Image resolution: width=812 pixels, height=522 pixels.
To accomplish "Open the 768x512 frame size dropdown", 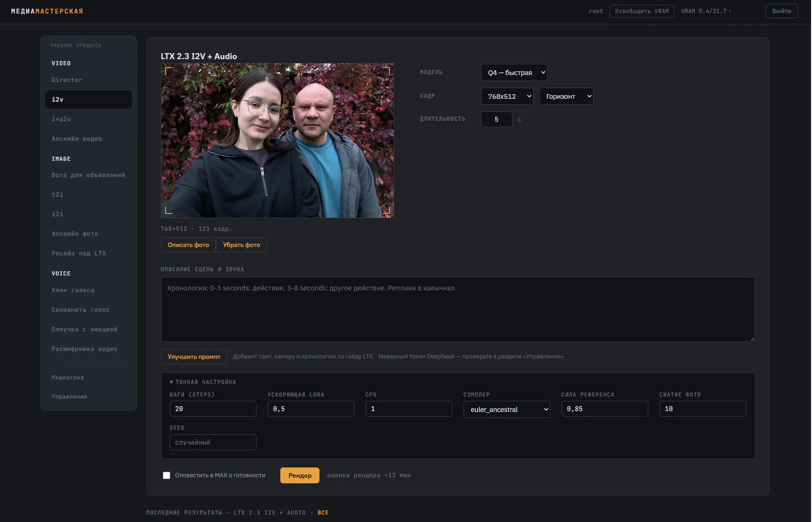I will 507,96.
